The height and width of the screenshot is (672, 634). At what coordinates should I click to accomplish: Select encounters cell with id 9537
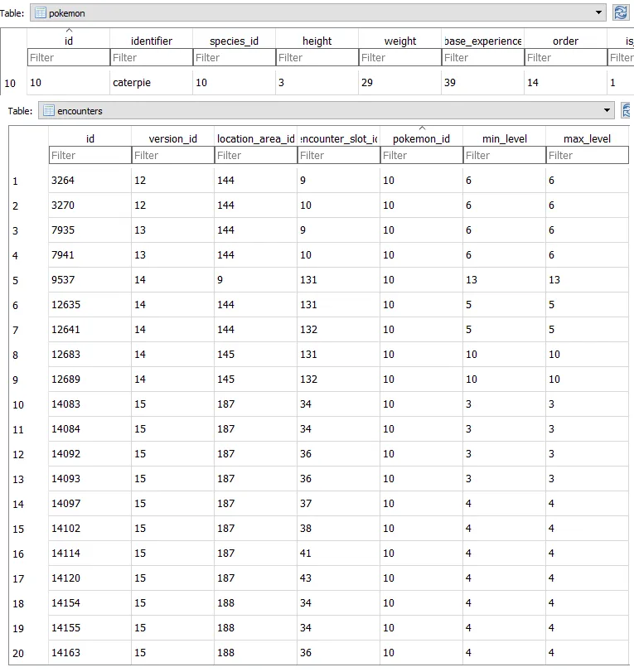pyautogui.click(x=90, y=280)
